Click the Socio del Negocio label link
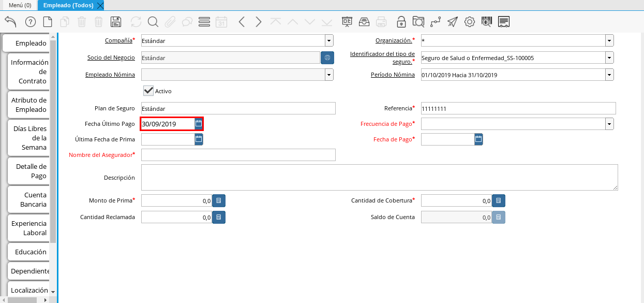 111,57
